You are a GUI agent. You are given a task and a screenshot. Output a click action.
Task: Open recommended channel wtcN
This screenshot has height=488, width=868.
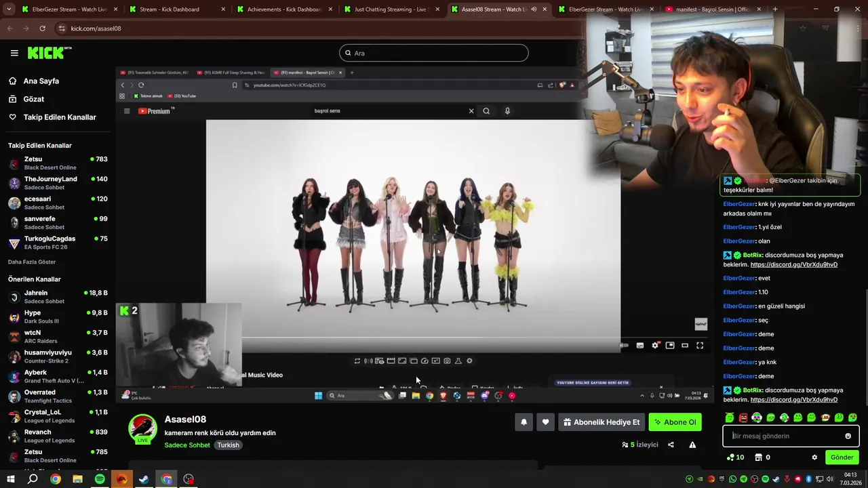click(58, 337)
